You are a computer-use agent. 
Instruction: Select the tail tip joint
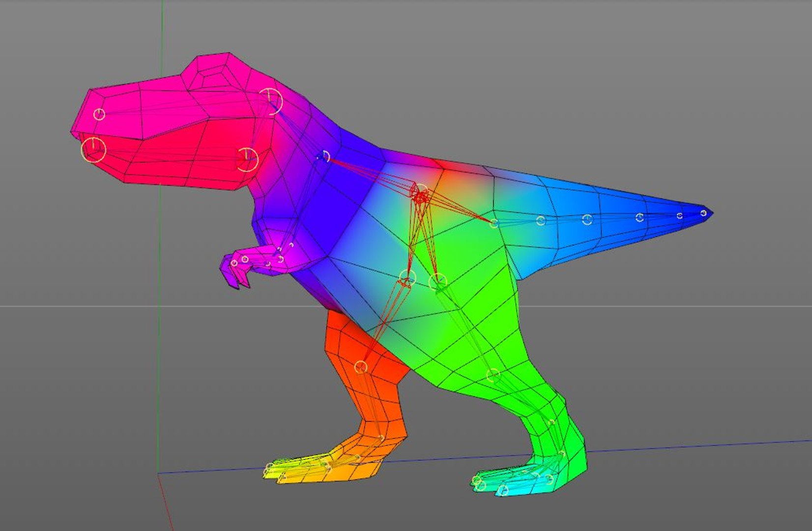click(x=703, y=213)
